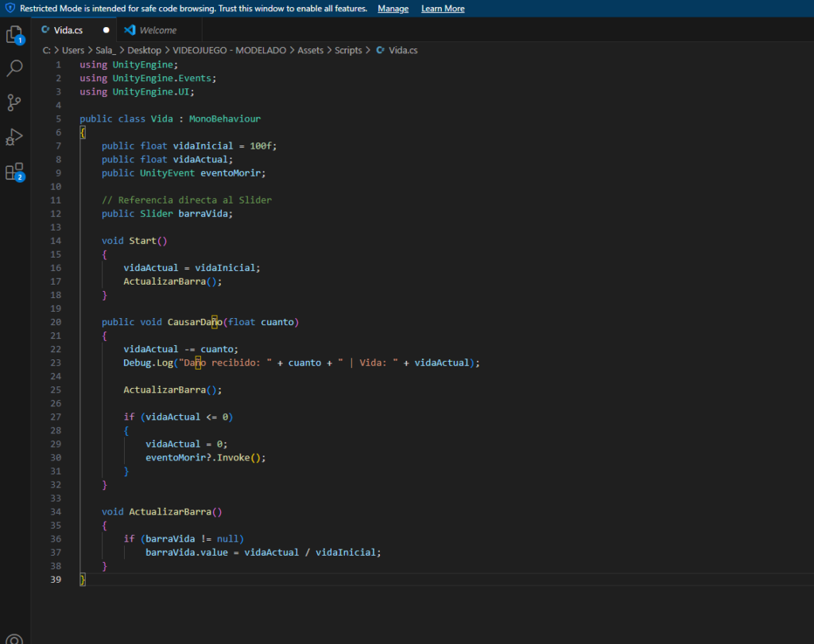Open the Extensions view icon
Image resolution: width=814 pixels, height=644 pixels.
(x=14, y=172)
